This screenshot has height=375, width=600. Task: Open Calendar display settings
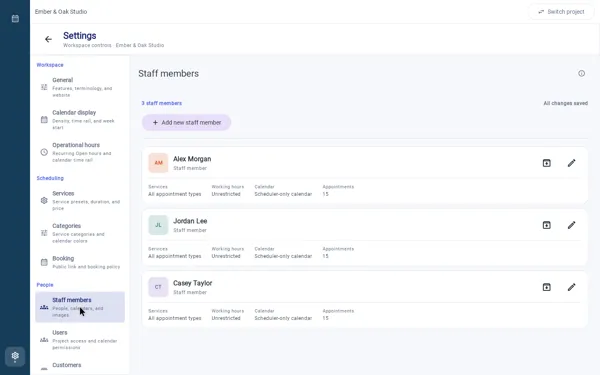click(80, 120)
